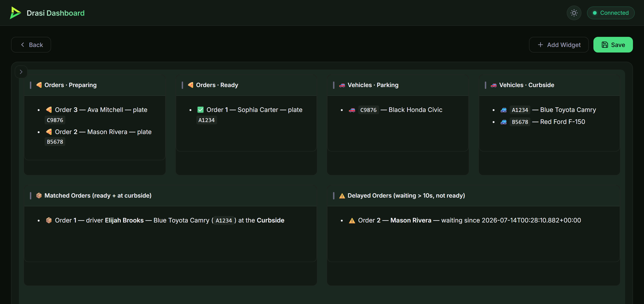644x304 pixels.
Task: Click plate tag C9876 under Order 3
Action: tap(55, 120)
